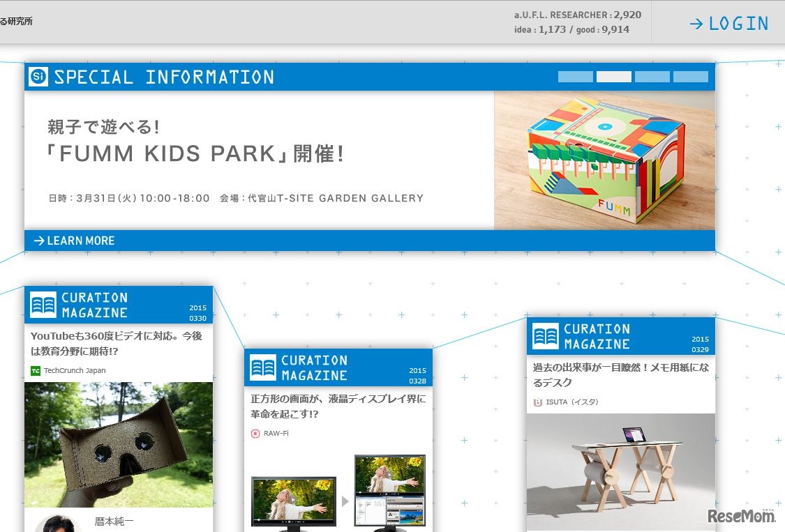Click the cardboard VR viewer photo
Screen dimensions: 785x532
tap(119, 444)
